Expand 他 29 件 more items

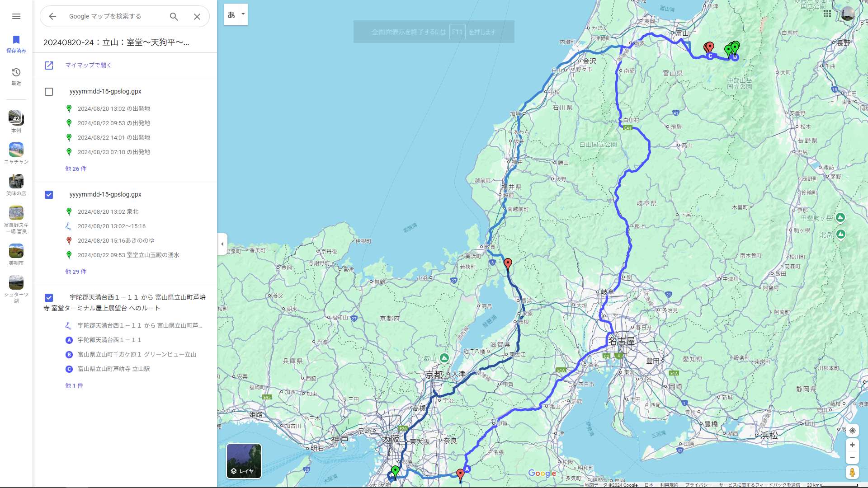[x=75, y=272]
